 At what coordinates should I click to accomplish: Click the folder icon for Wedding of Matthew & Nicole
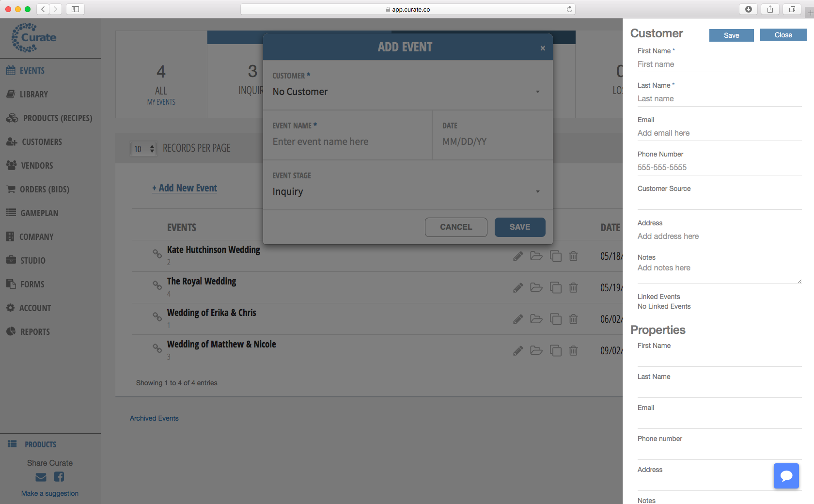536,350
